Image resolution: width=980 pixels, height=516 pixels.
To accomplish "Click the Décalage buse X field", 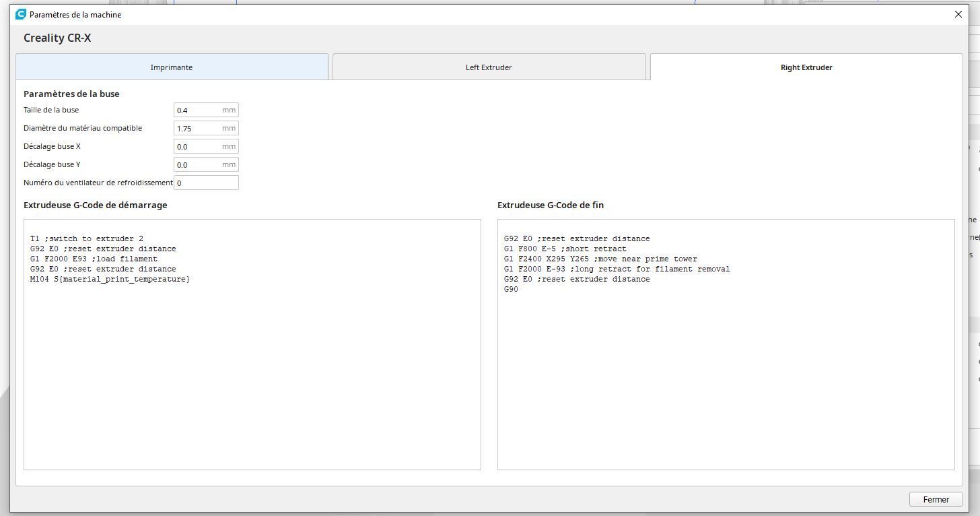I will pyautogui.click(x=206, y=146).
